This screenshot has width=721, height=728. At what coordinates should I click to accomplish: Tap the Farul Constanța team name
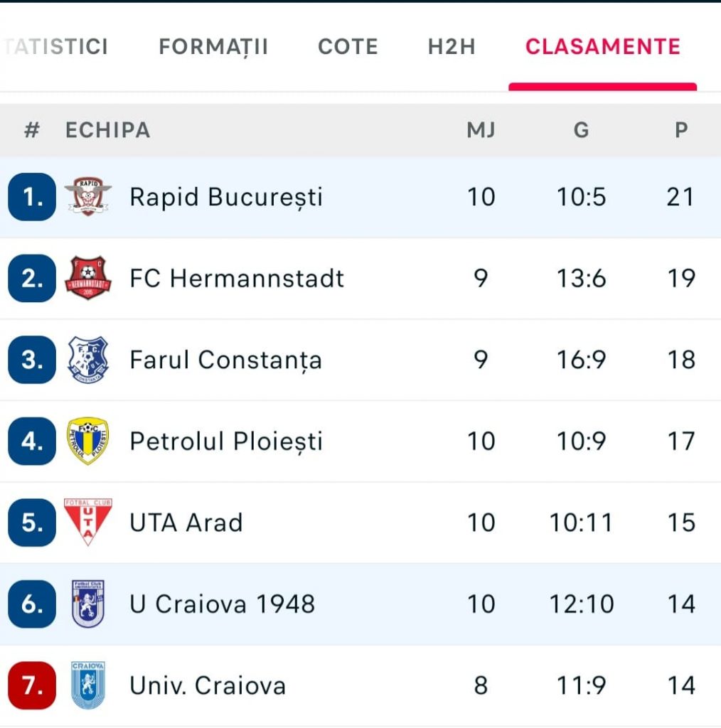click(225, 360)
